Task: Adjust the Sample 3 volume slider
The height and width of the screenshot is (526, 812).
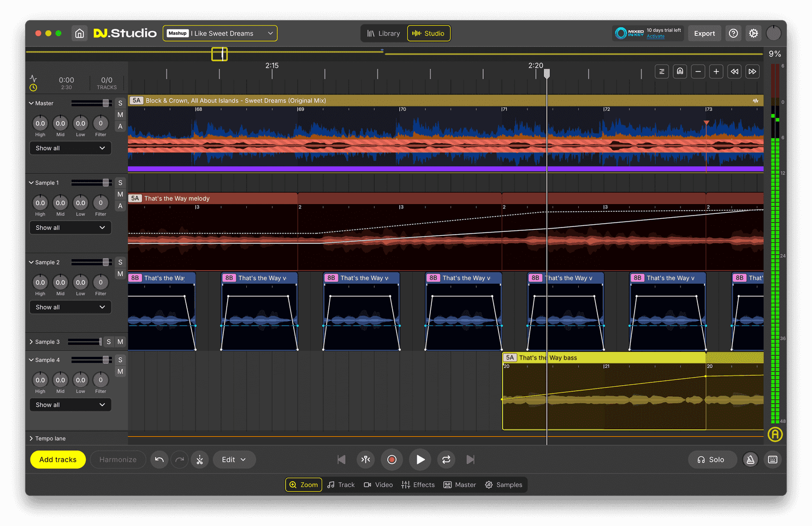Action: click(85, 342)
